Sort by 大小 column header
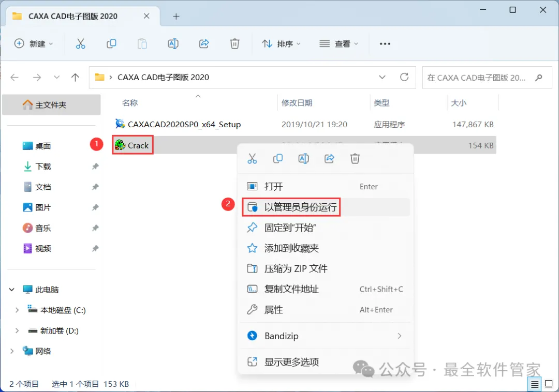The width and height of the screenshot is (559, 392). click(x=459, y=103)
